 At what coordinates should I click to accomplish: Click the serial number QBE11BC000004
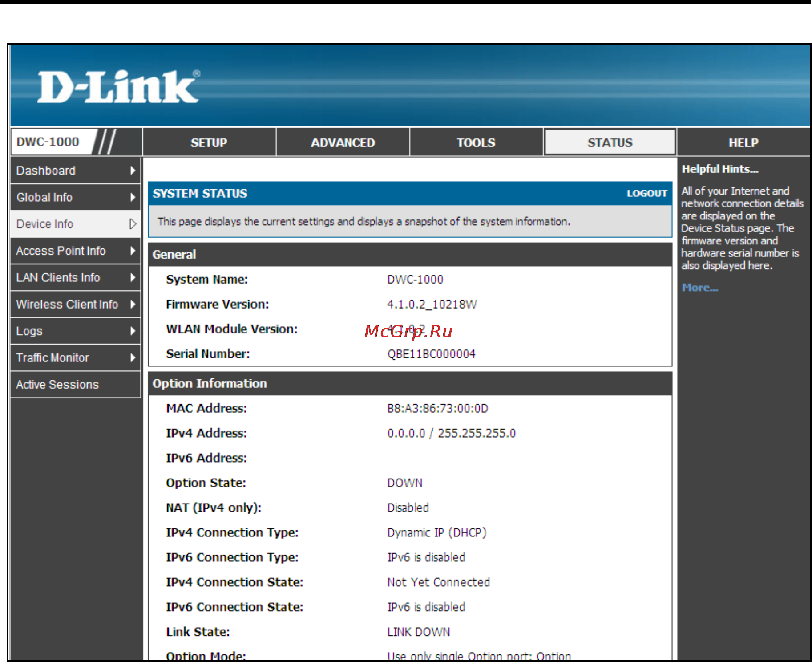[x=431, y=354]
